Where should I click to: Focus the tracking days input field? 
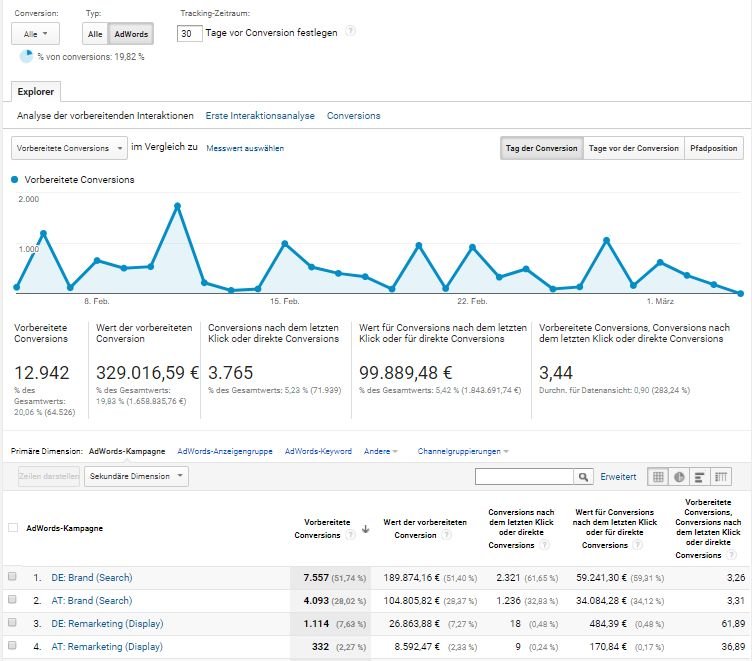coord(189,34)
